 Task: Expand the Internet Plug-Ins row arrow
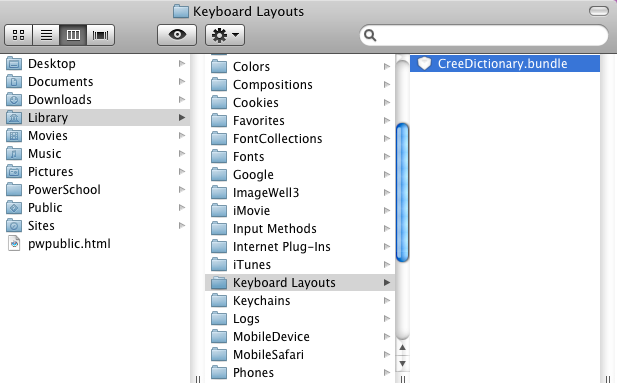pyautogui.click(x=387, y=246)
